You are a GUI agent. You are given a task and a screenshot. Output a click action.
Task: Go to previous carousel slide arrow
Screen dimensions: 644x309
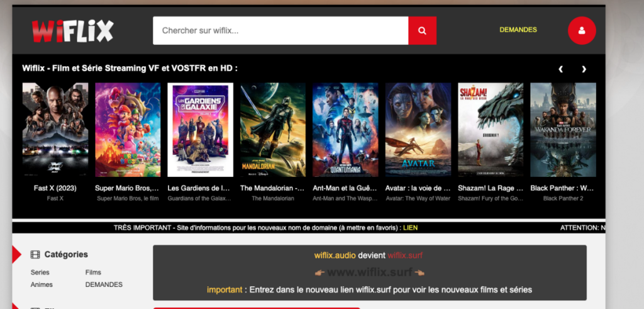pyautogui.click(x=560, y=69)
